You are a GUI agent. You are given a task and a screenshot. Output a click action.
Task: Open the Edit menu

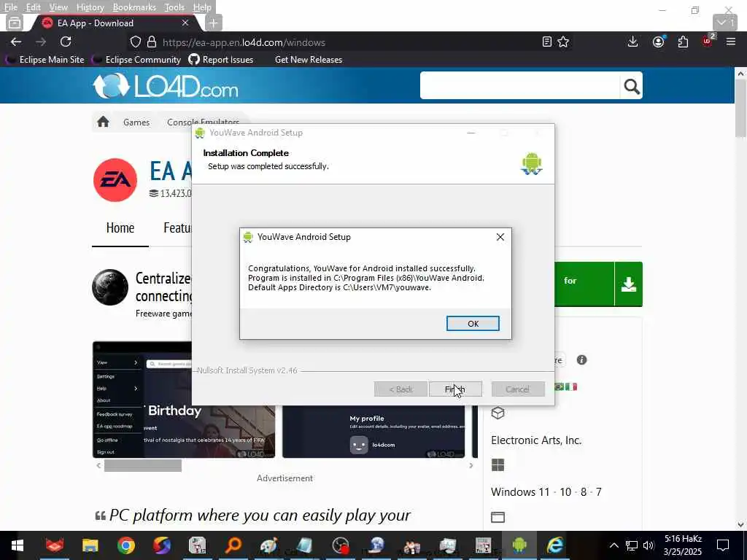pyautogui.click(x=33, y=7)
